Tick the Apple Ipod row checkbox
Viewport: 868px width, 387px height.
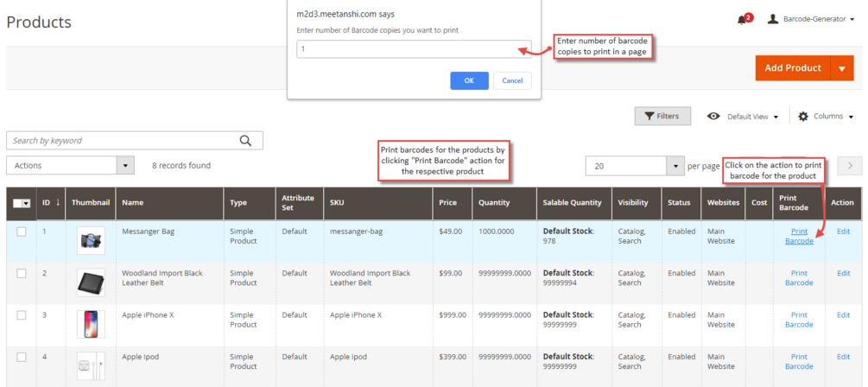tap(22, 357)
